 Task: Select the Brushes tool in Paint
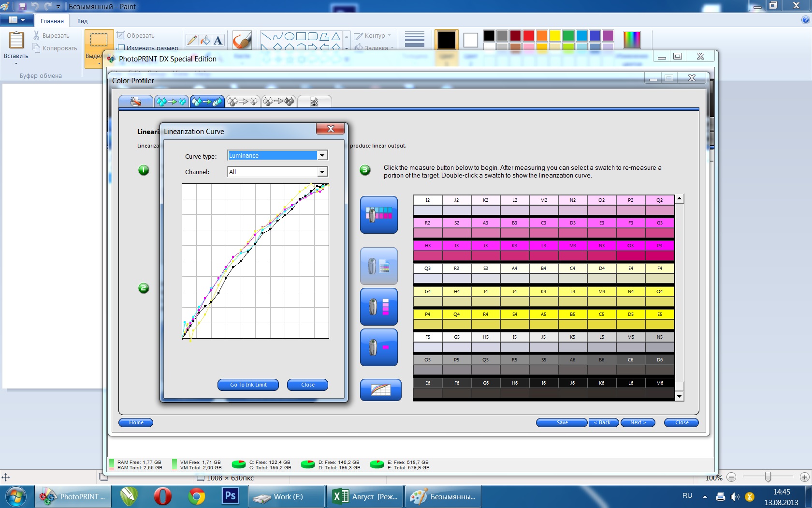[x=242, y=41]
